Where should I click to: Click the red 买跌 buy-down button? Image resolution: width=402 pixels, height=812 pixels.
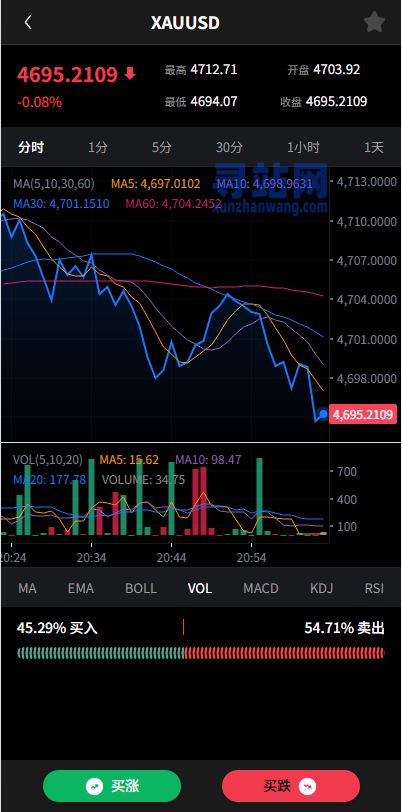tap(291, 786)
